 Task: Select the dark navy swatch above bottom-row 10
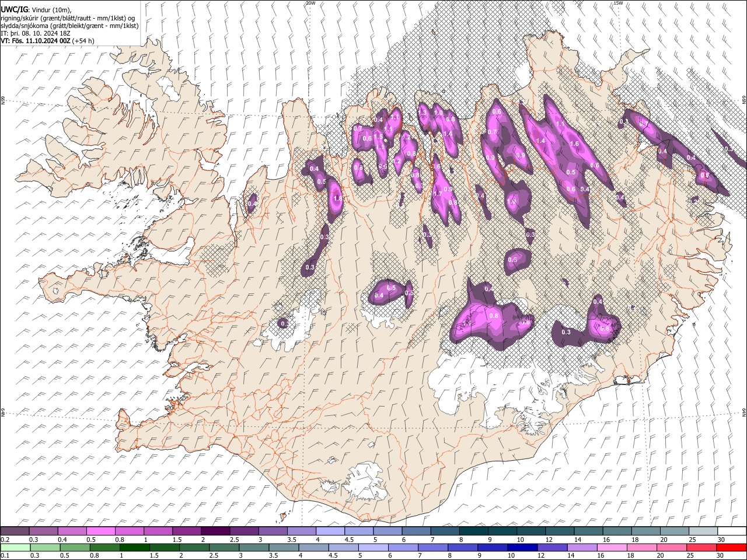(x=521, y=547)
